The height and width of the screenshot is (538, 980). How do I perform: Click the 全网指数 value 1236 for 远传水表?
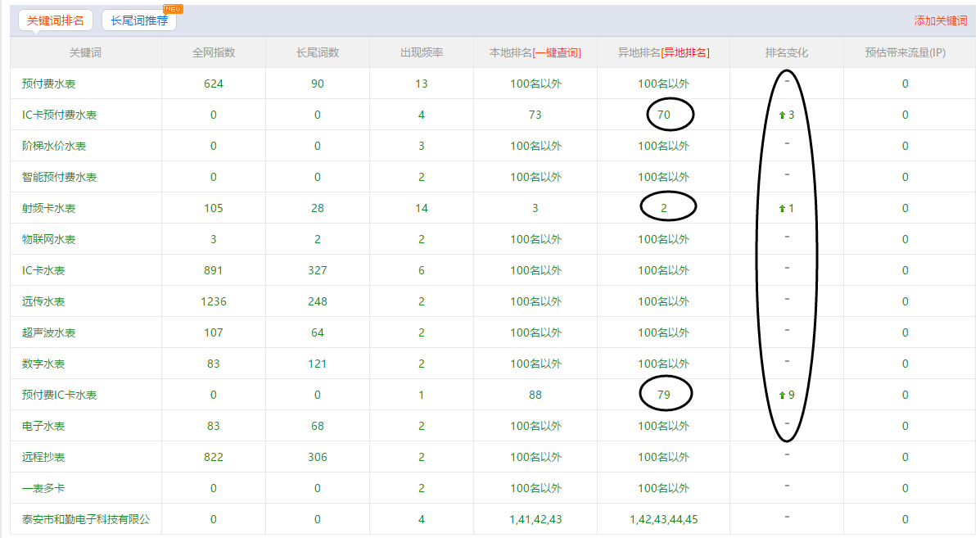[x=214, y=301]
